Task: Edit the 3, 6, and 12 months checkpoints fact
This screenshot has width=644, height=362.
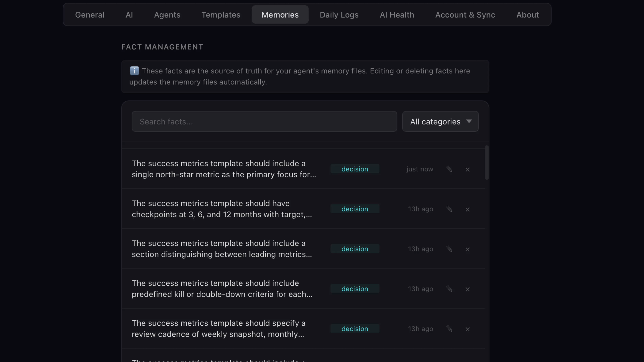Action: tap(449, 209)
